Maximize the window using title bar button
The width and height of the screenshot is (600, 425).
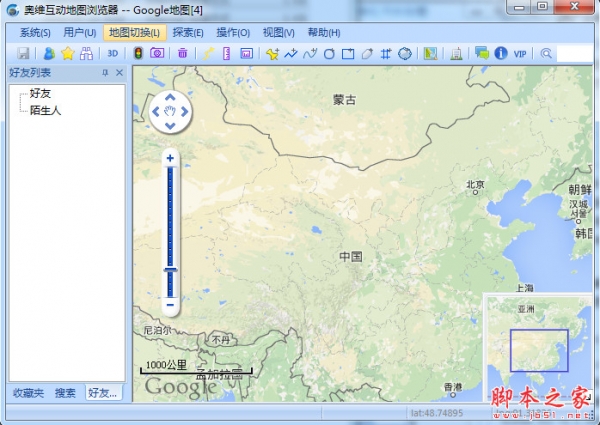542,6
